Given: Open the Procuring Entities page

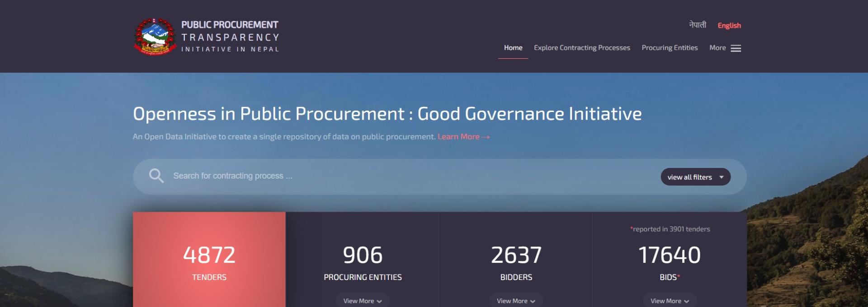Looking at the screenshot, I should coord(670,48).
